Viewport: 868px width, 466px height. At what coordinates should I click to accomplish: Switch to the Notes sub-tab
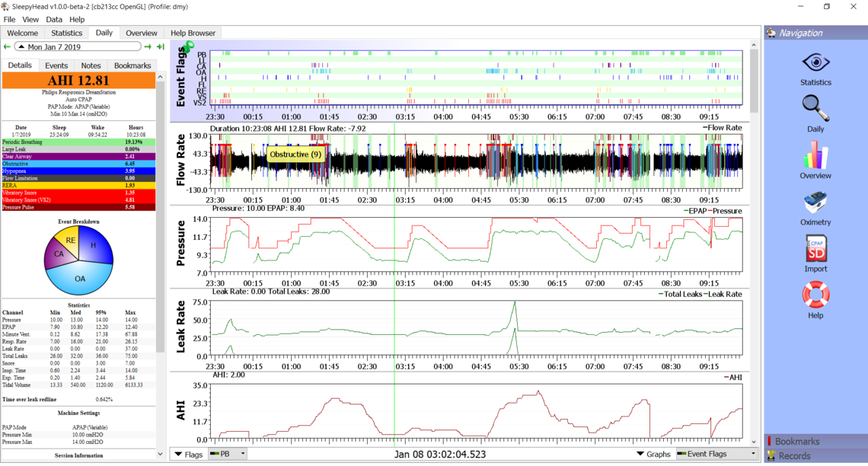pos(91,65)
